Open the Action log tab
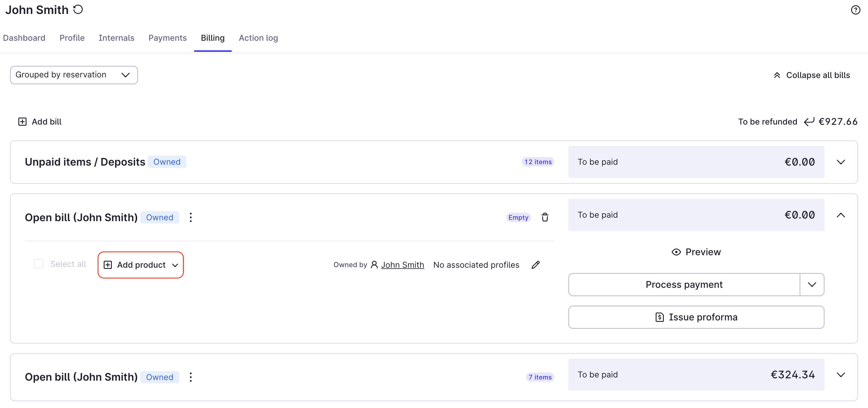This screenshot has height=408, width=868. (258, 38)
